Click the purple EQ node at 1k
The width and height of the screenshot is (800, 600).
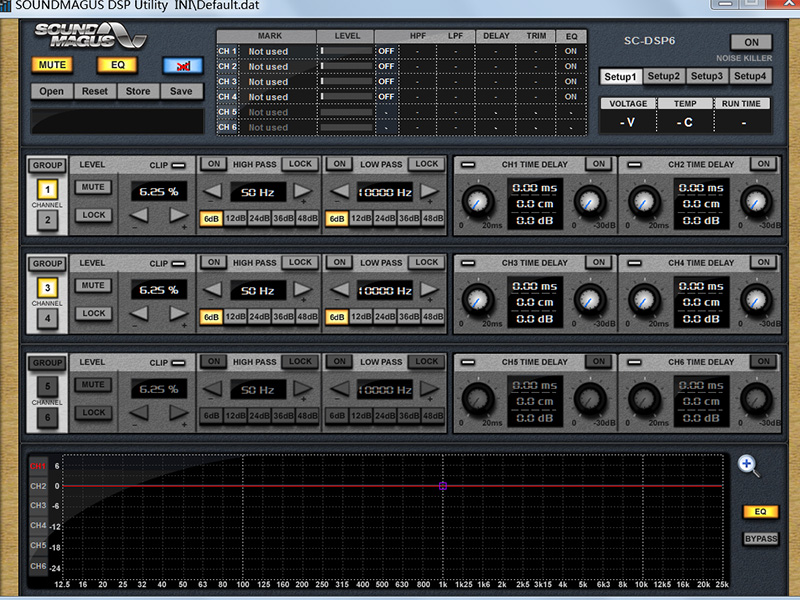443,486
